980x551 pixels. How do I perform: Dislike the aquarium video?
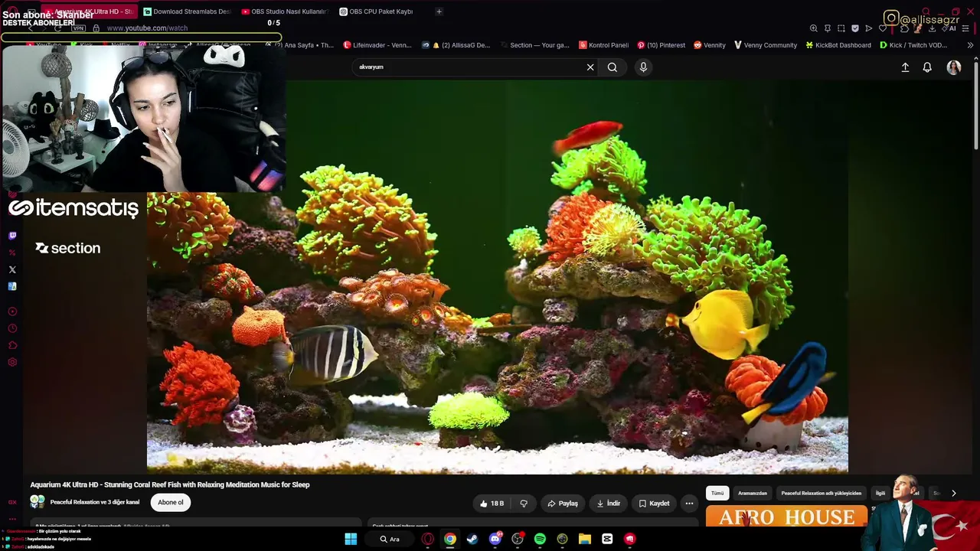[x=524, y=504]
